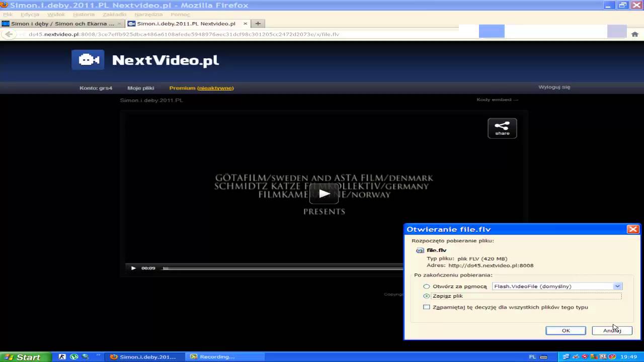This screenshot has width=644, height=362.
Task: Open the Windows Start menu
Action: point(25,357)
